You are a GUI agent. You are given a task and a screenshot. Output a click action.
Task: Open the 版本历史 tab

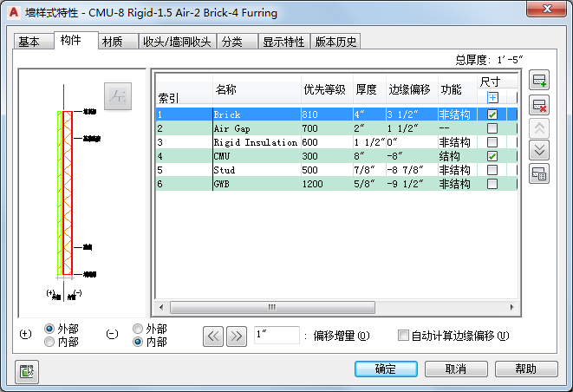335,42
